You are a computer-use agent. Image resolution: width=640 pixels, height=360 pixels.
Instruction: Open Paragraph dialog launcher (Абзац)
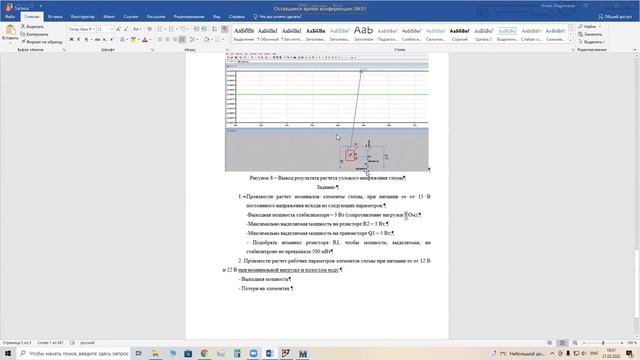click(227, 50)
